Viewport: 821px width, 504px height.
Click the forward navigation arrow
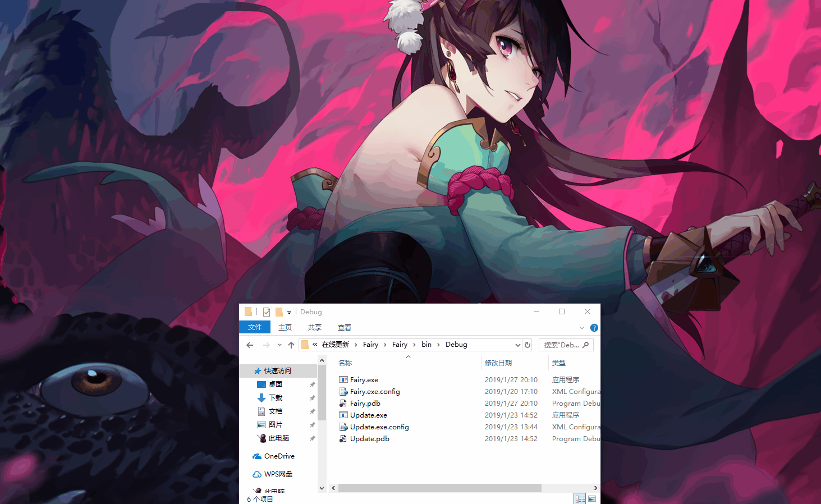(x=266, y=345)
